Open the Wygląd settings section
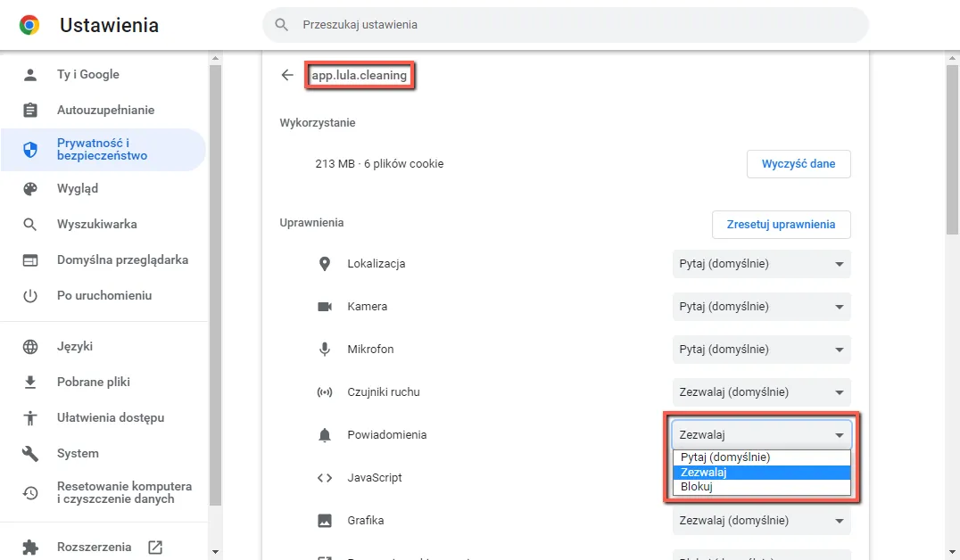 pos(103,188)
